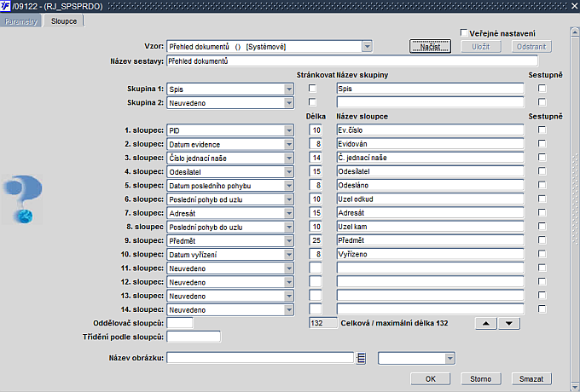This screenshot has height=392, width=580.
Task: Check Sestupně for the Vyřízeno column
Action: tap(542, 254)
